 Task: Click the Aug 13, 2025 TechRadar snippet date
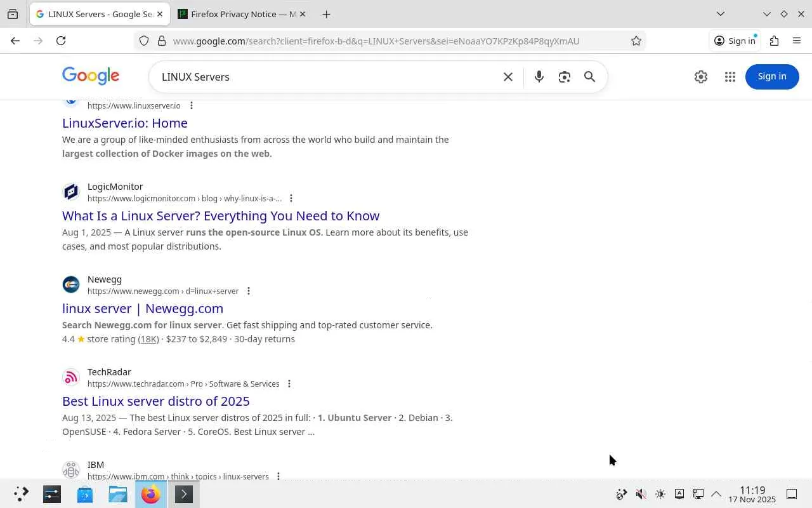(89, 418)
